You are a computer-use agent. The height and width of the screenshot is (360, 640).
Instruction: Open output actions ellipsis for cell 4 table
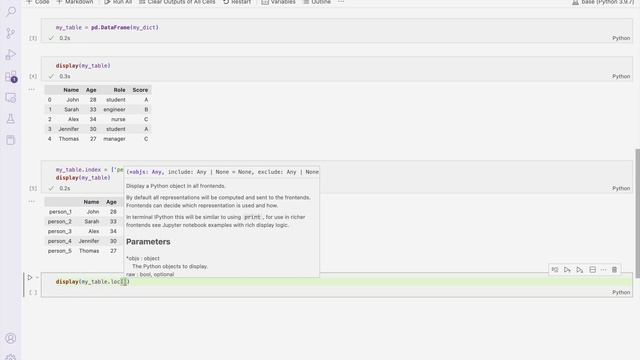(x=32, y=89)
